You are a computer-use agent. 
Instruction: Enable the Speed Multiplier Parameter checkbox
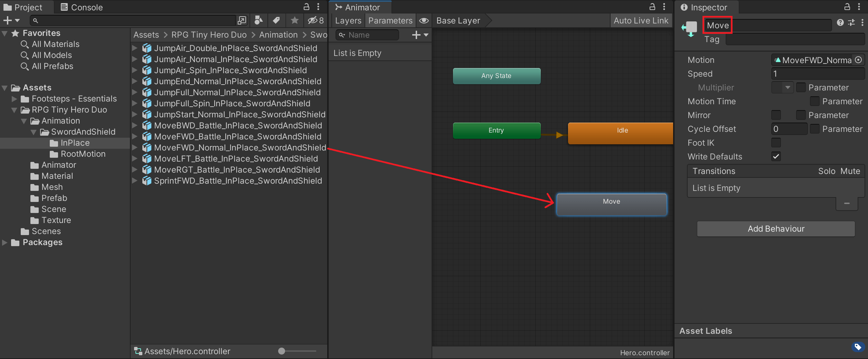(801, 87)
